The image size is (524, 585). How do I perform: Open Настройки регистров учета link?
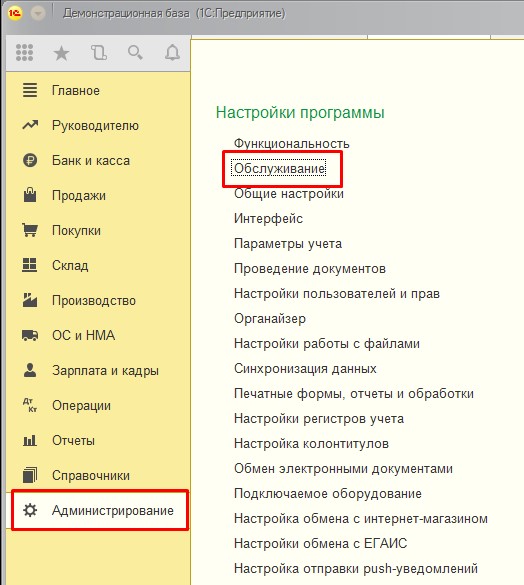coord(319,419)
